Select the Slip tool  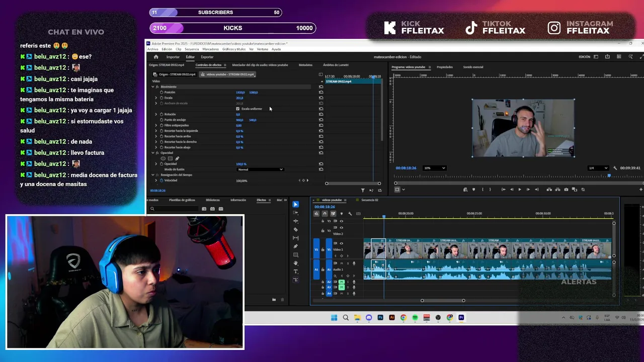(295, 238)
